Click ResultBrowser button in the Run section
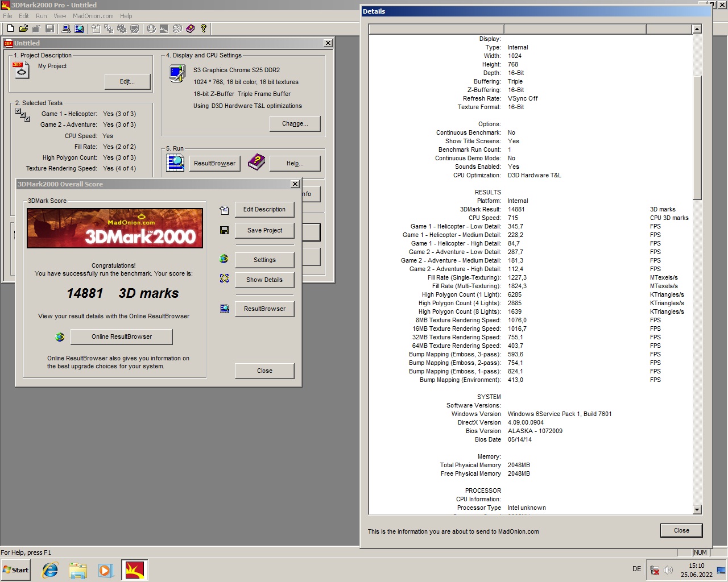Image resolution: width=728 pixels, height=582 pixels. 214,163
